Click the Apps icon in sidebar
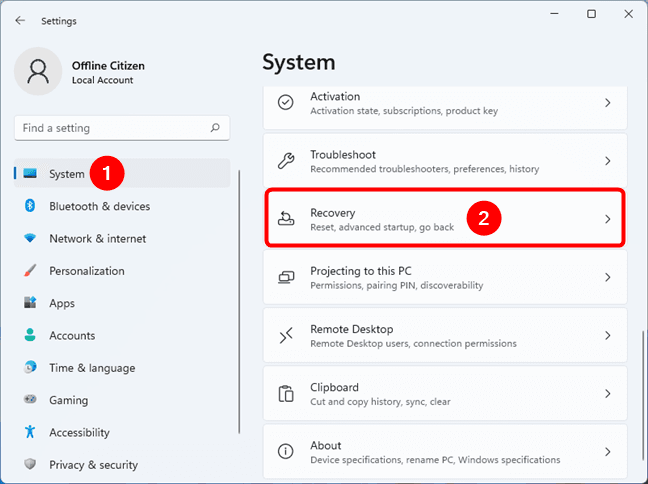The width and height of the screenshot is (648, 484). (29, 303)
